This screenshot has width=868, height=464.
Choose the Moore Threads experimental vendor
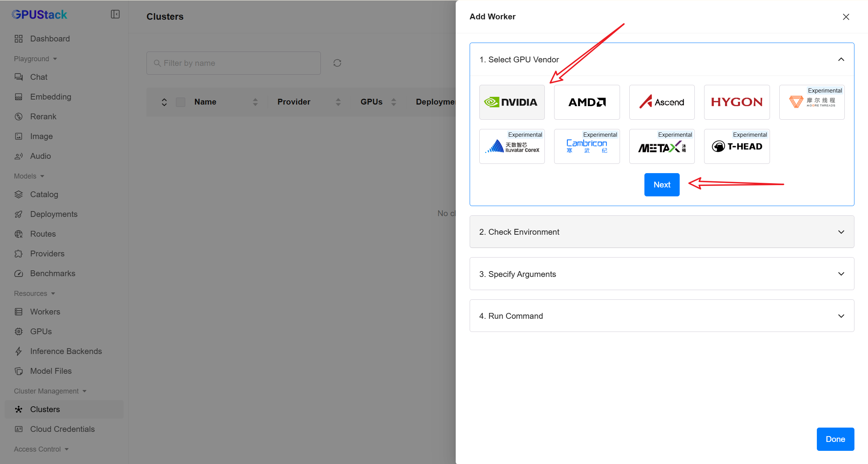pyautogui.click(x=811, y=102)
